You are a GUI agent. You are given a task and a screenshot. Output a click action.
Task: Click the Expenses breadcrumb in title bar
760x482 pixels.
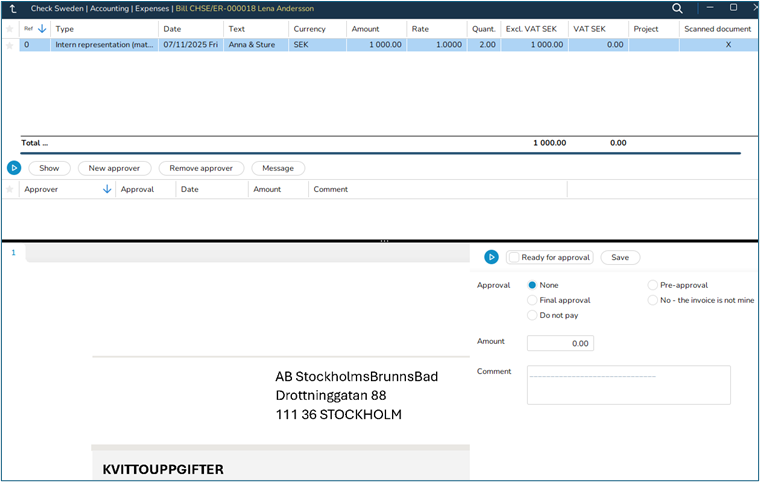pyautogui.click(x=153, y=8)
